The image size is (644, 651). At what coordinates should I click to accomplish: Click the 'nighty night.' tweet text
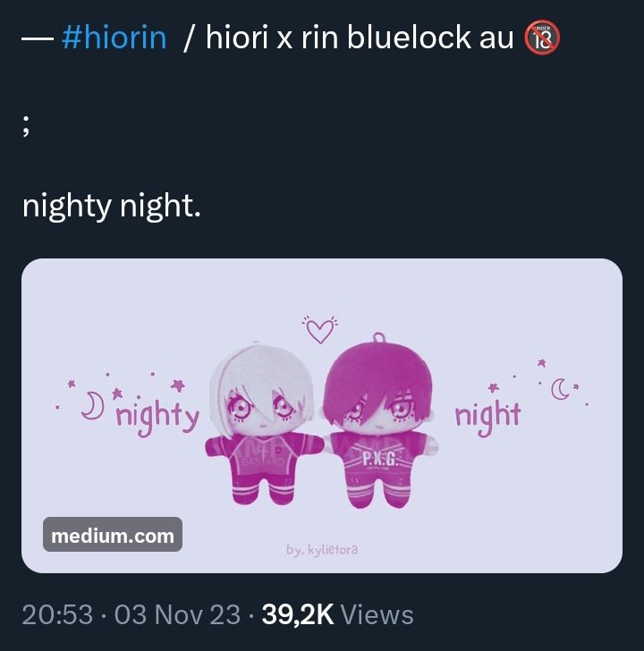[112, 207]
